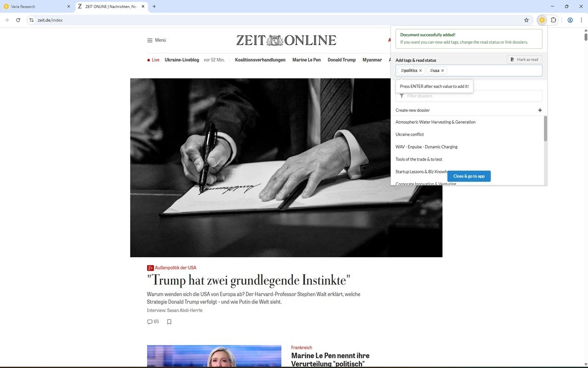The height and width of the screenshot is (368, 588).
Task: Open the Varia extension icon in toolbar
Action: click(542, 20)
